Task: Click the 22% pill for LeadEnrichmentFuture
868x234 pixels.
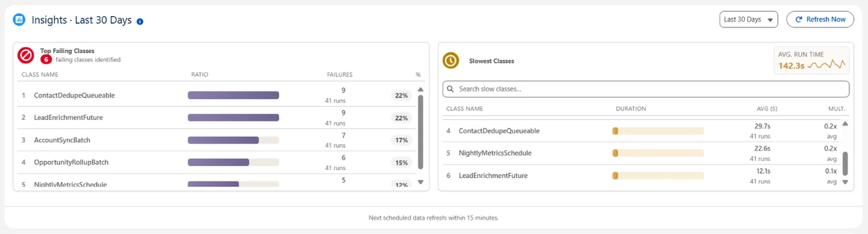Action: coord(401,118)
